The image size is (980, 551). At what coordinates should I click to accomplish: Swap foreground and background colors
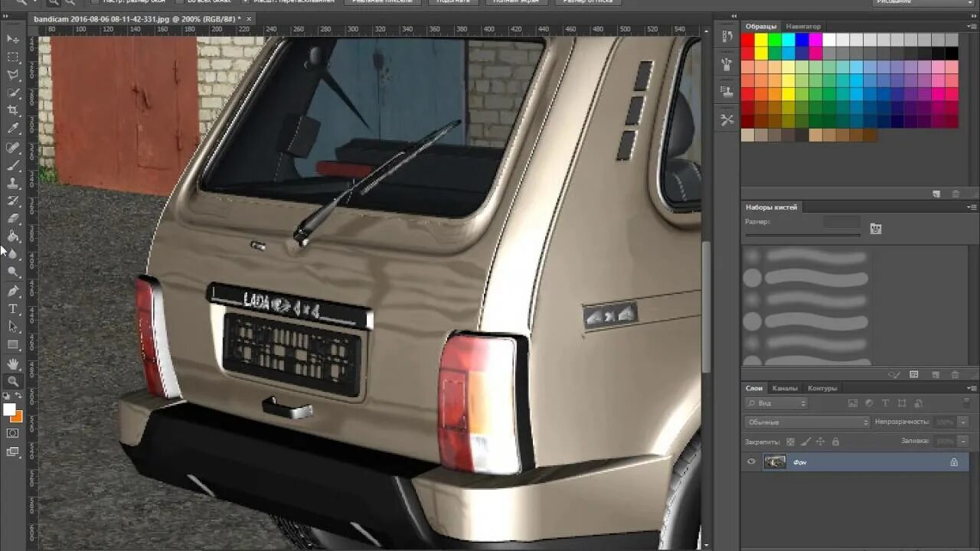click(x=18, y=396)
